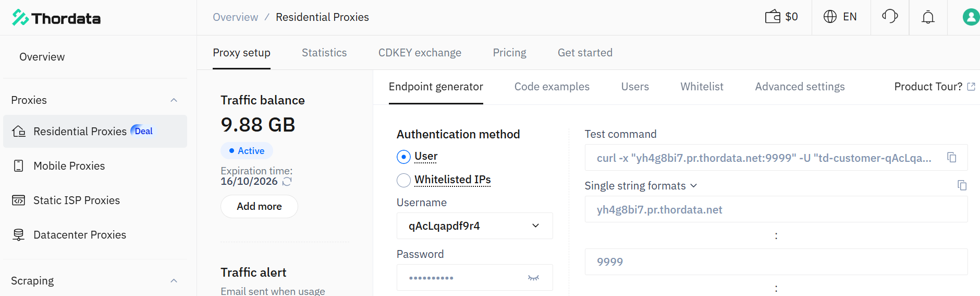Refresh the expiration time
Viewport: 980px width, 296px height.
pos(287,181)
